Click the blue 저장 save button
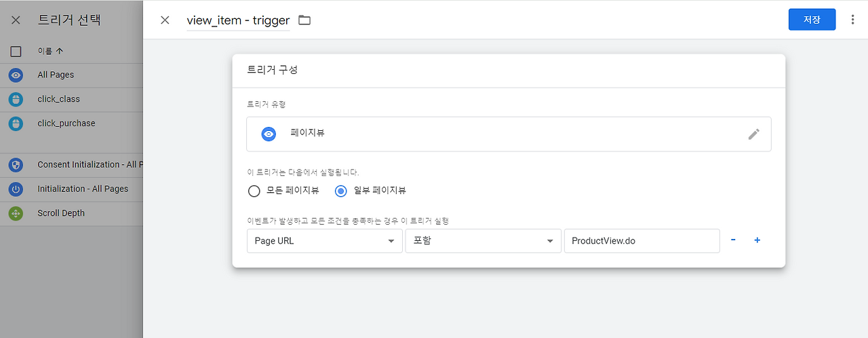 pos(812,20)
